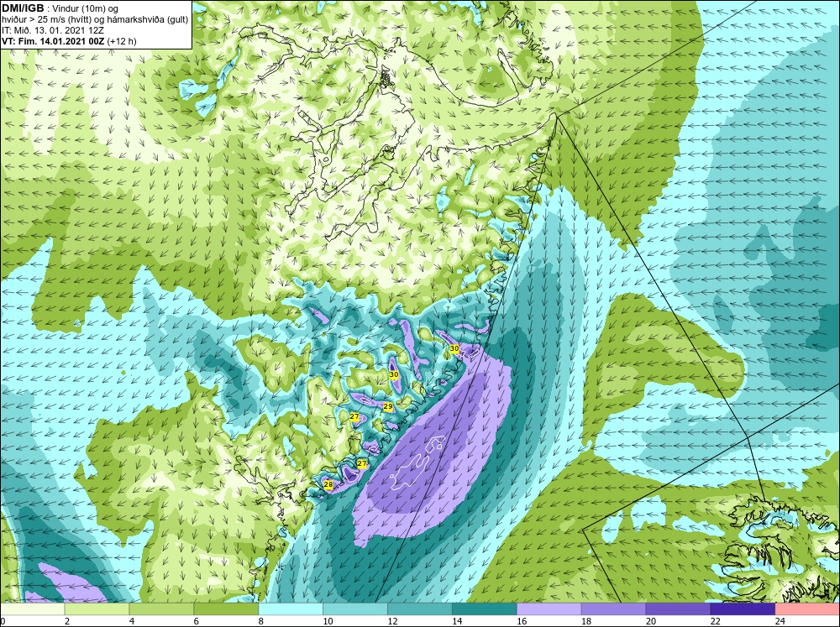Click the yellow gust label reading 29

coord(388,406)
